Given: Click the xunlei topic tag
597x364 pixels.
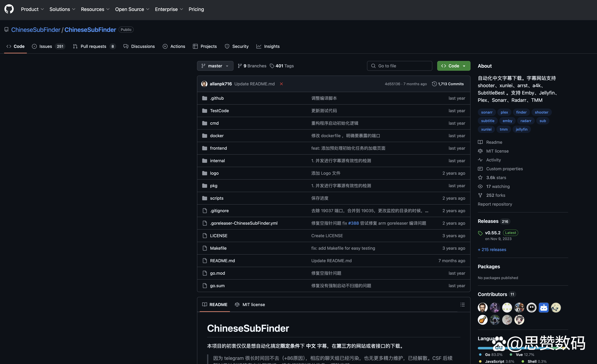Looking at the screenshot, I should point(486,129).
